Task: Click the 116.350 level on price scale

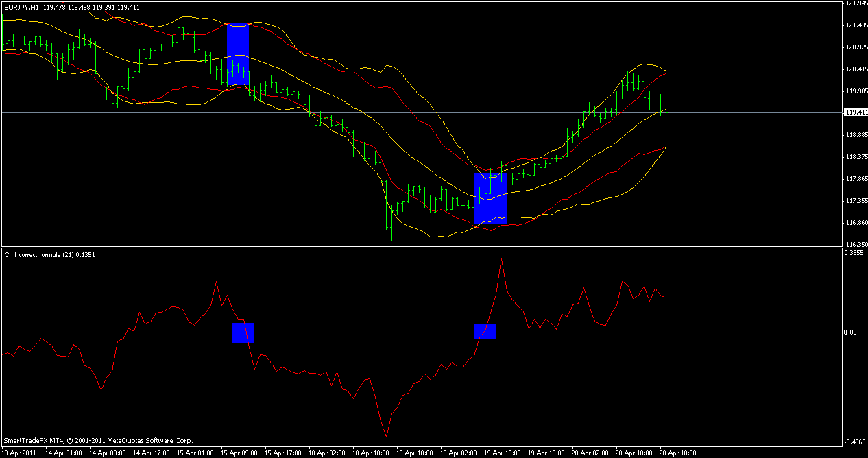Action: tap(856, 245)
